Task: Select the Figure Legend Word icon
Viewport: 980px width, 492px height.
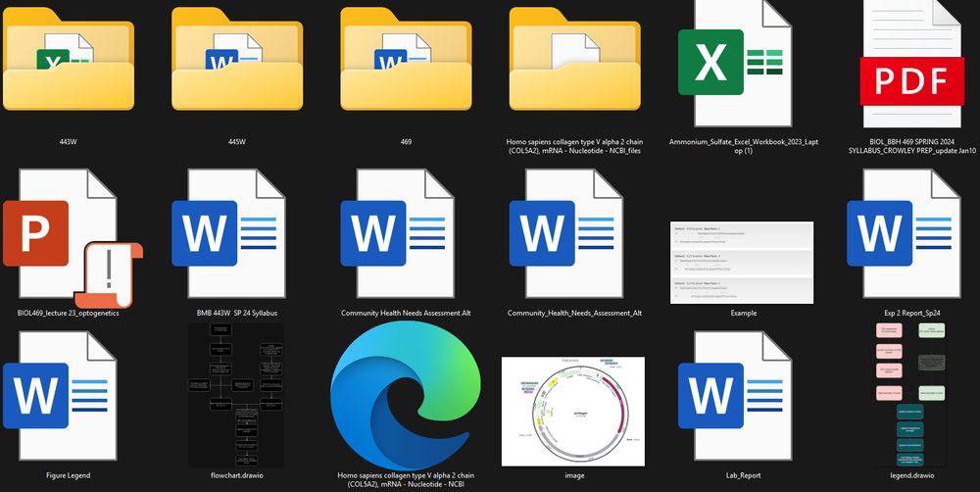Action: [60, 396]
